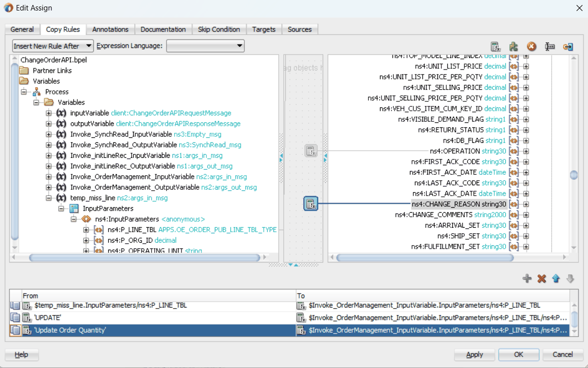Image resolution: width=588 pixels, height=368 pixels.
Task: Click the Partner Links folder icon
Action: point(24,70)
